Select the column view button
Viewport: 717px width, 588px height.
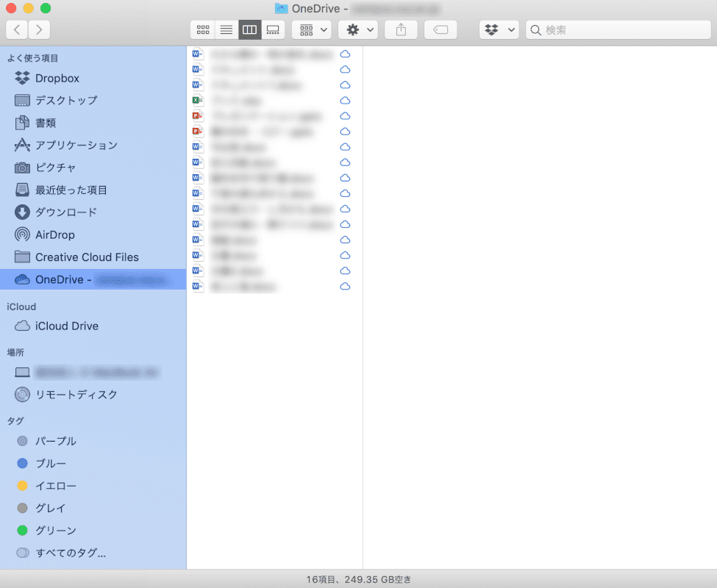(250, 29)
